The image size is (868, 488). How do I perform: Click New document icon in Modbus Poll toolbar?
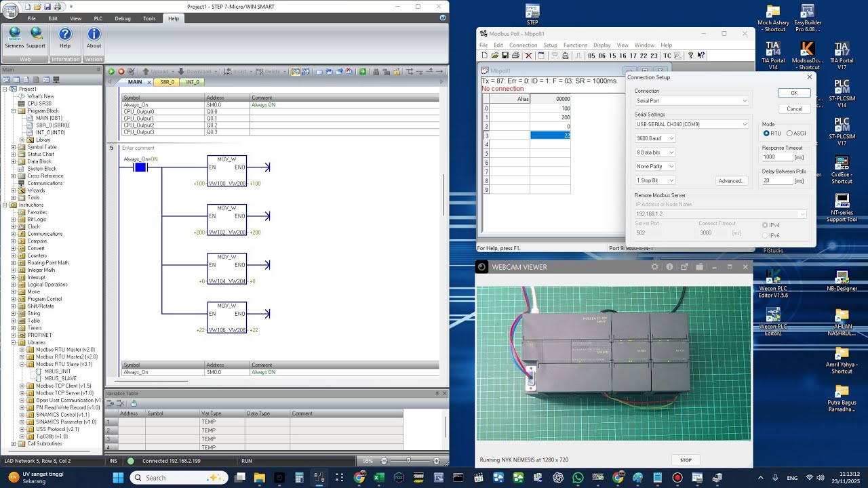[485, 56]
